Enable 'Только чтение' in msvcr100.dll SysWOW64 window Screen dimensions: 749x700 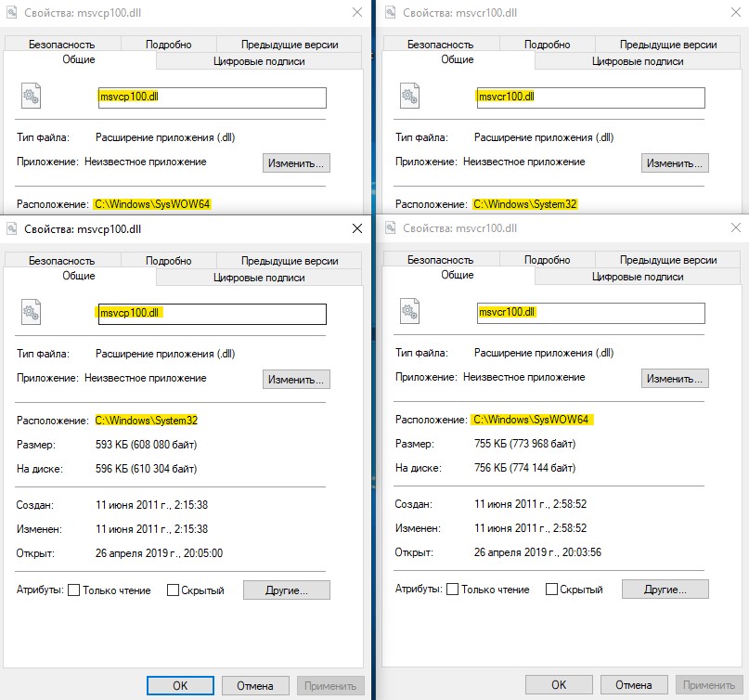point(452,590)
